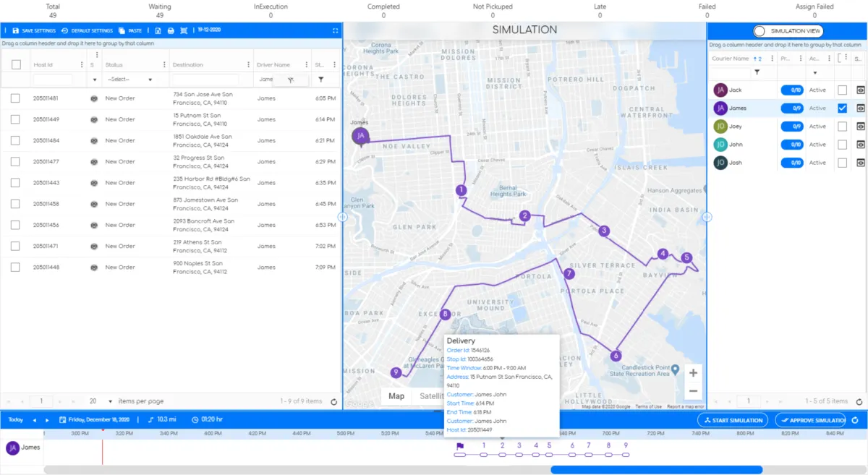Screen dimensions: 868x475
Task: Click the Excel export icon
Action: [x=158, y=30]
